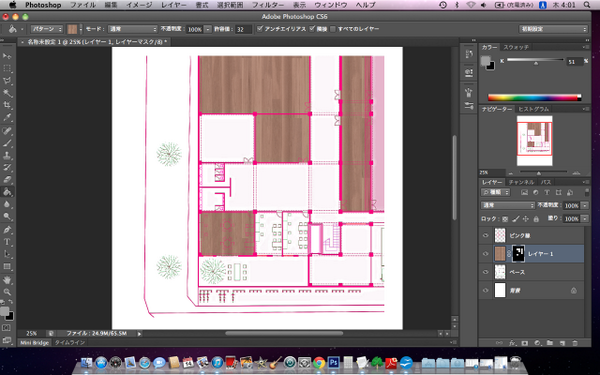Uncheck the アンチエイリアス checkbox
Screen dimensions: 600x375
[x=260, y=29]
